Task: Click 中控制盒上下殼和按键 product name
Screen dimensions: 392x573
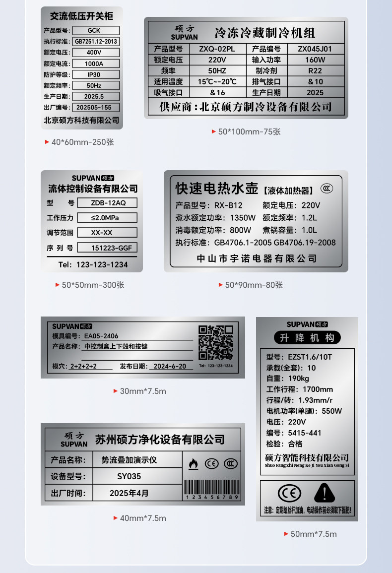Action: pyautogui.click(x=116, y=346)
